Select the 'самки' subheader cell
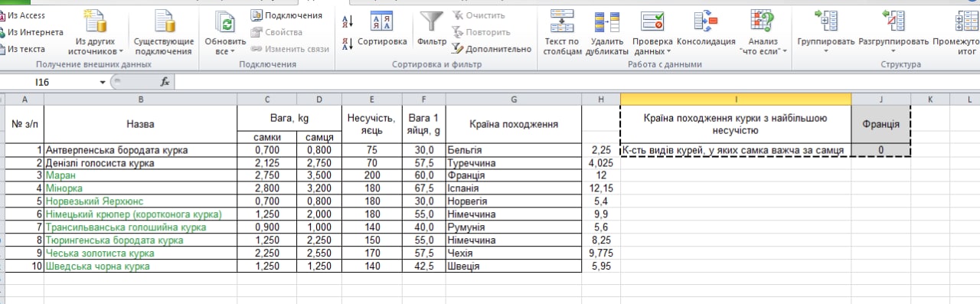 coord(267,137)
